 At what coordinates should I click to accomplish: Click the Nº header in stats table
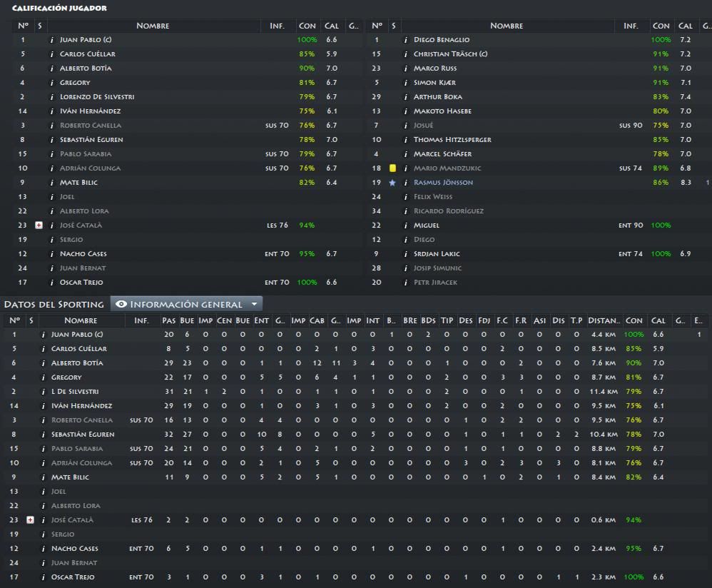click(x=14, y=320)
